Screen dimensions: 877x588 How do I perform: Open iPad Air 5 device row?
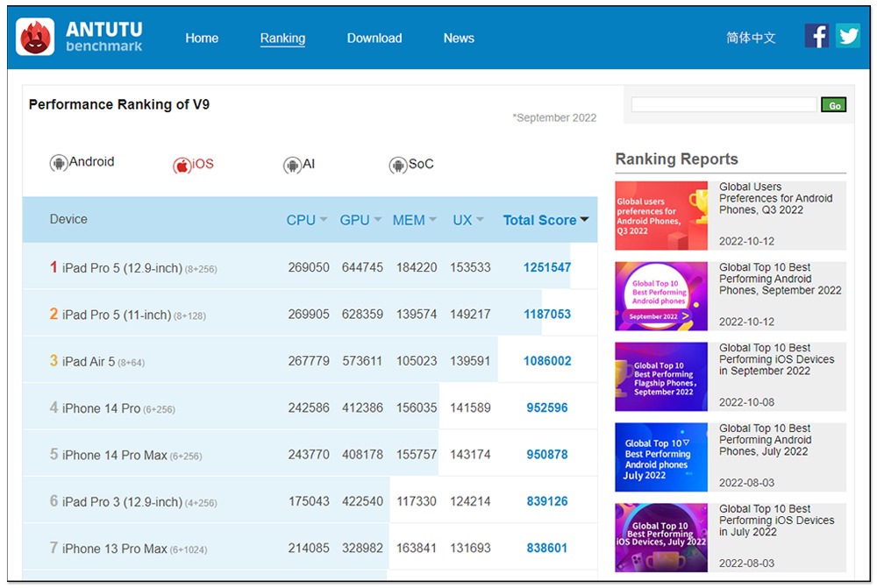(x=310, y=361)
